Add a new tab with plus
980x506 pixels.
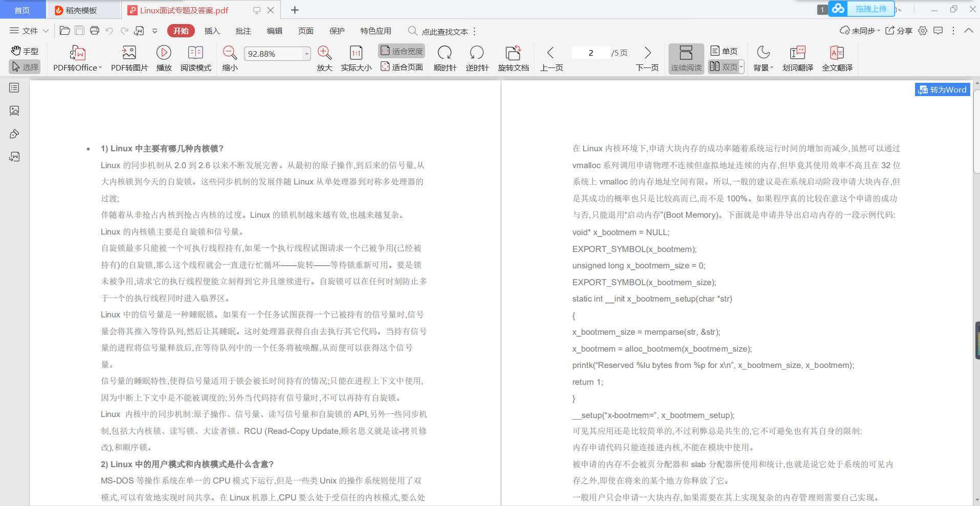(295, 10)
